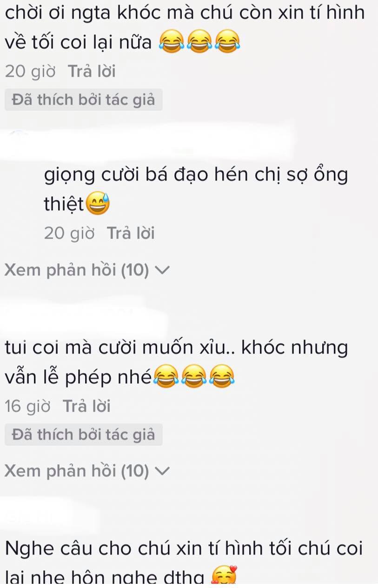This screenshot has height=588, width=378.
Task: Click "Trả lời" under "về tối coi lại nữa"
Action: tap(92, 72)
